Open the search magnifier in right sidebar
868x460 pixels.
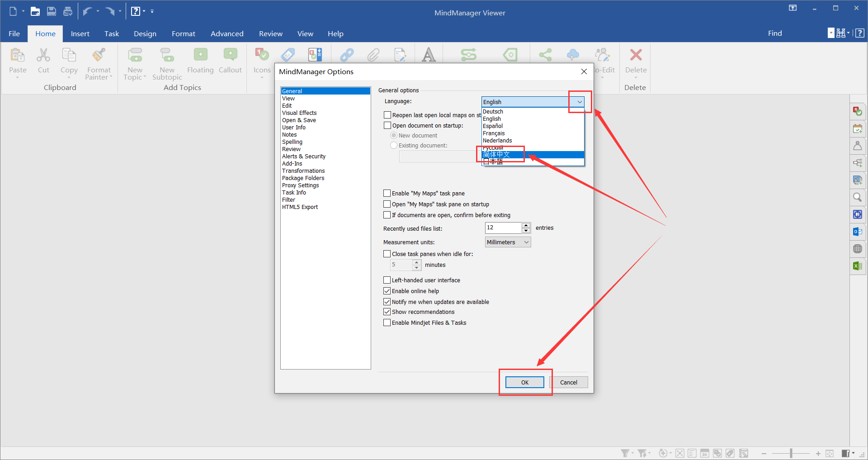pos(857,198)
